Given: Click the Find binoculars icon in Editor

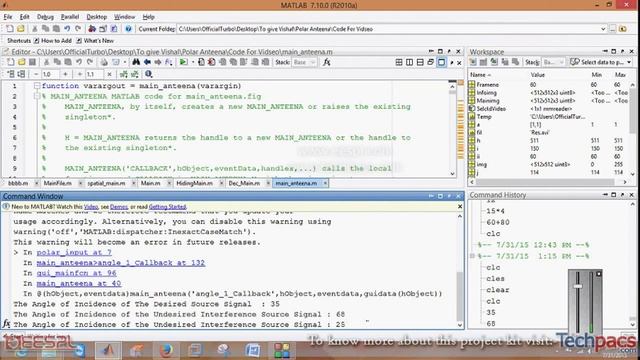Looking at the screenshot, I should pos(136,62).
